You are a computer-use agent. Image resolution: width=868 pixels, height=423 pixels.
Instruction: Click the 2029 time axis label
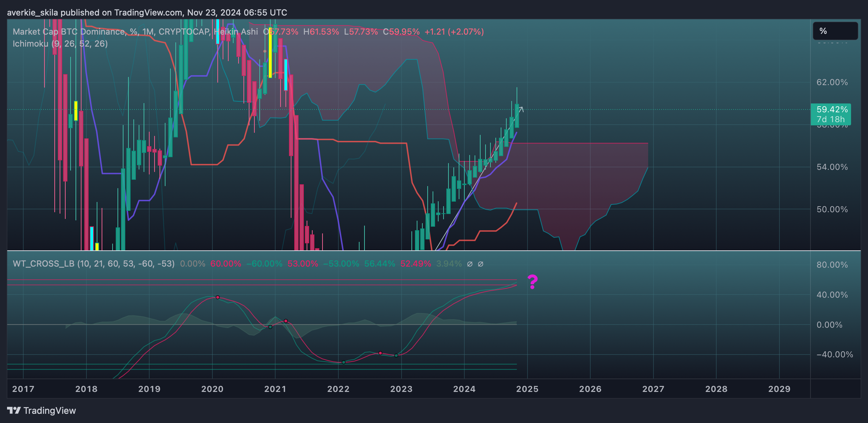point(779,389)
